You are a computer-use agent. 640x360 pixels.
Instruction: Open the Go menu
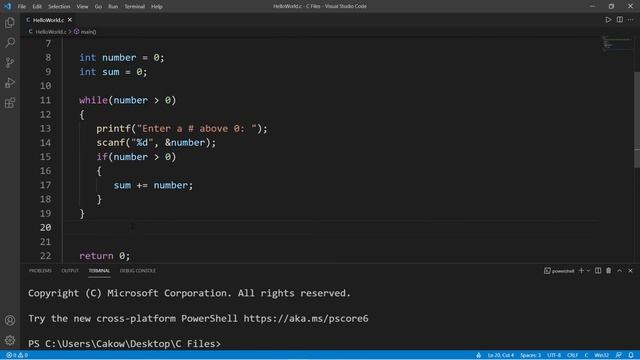98,7
